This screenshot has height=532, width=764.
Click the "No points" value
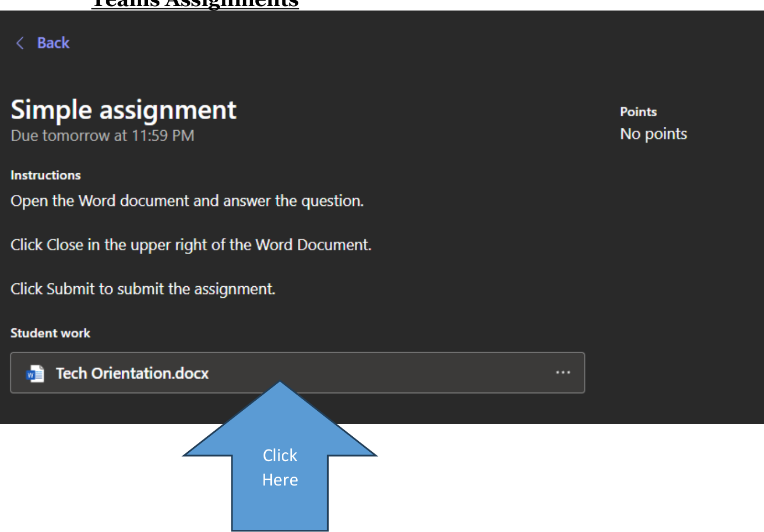[x=653, y=134]
